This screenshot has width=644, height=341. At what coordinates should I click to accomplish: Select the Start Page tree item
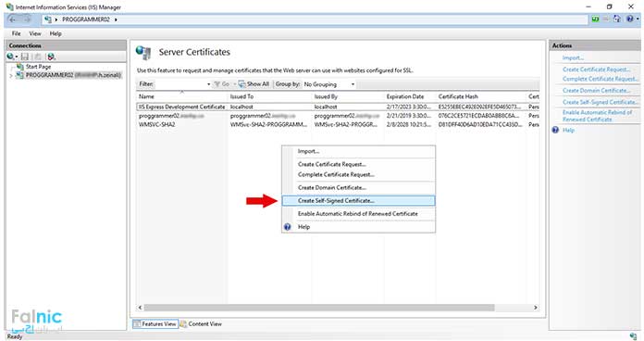39,66
